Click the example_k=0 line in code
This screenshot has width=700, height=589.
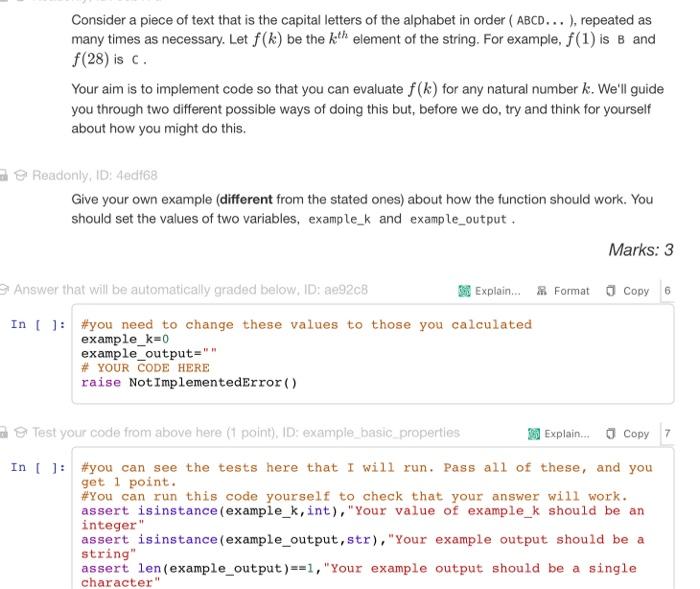[125, 339]
